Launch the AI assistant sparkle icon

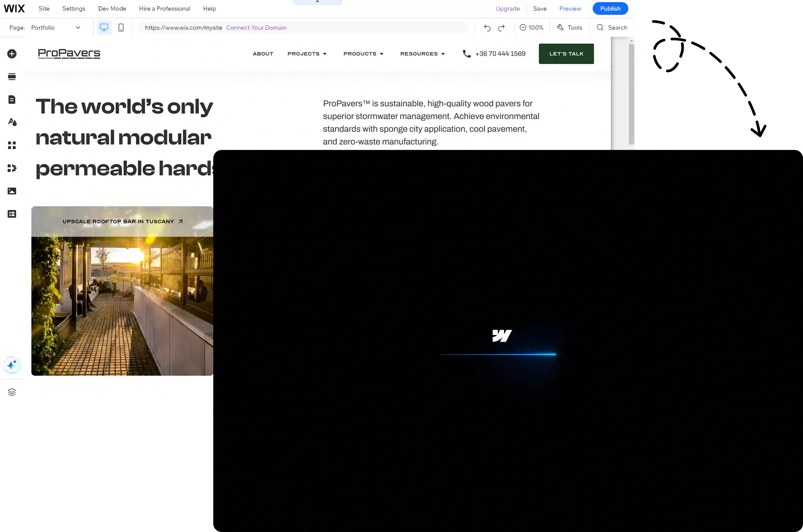pyautogui.click(x=12, y=365)
